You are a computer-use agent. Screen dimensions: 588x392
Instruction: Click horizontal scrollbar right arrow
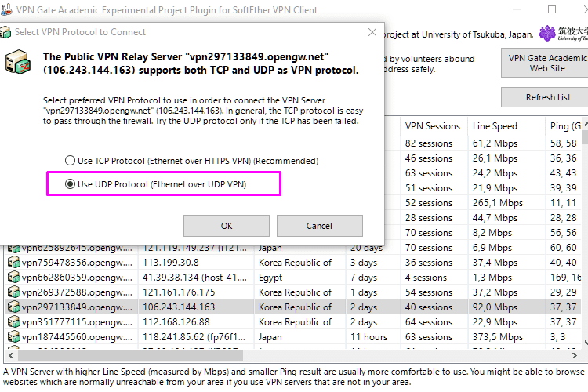click(574, 355)
